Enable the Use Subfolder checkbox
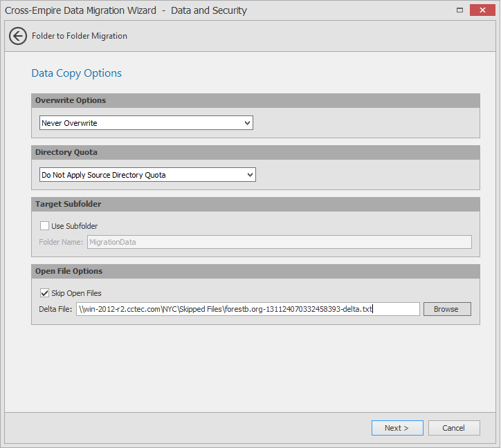The width and height of the screenshot is (501, 448). coord(45,226)
